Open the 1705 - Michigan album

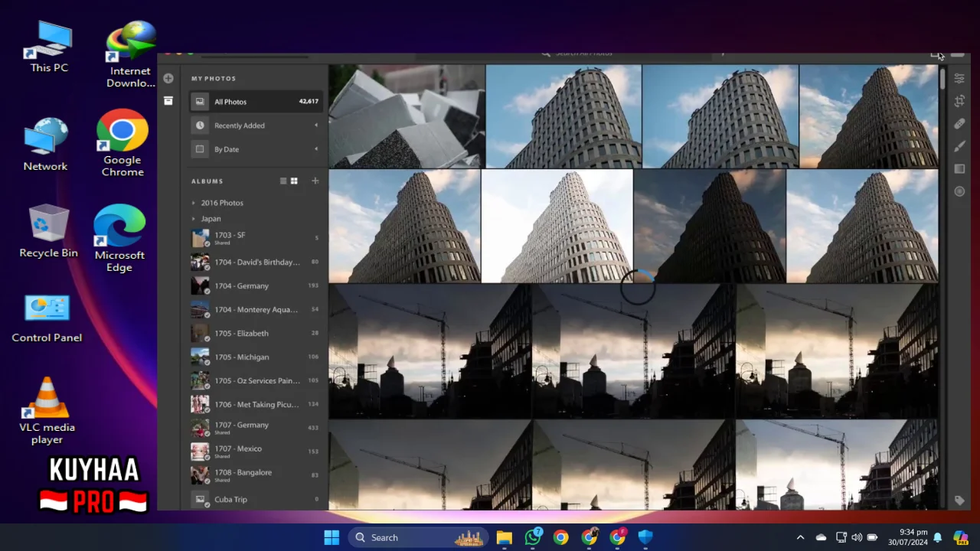256,357
